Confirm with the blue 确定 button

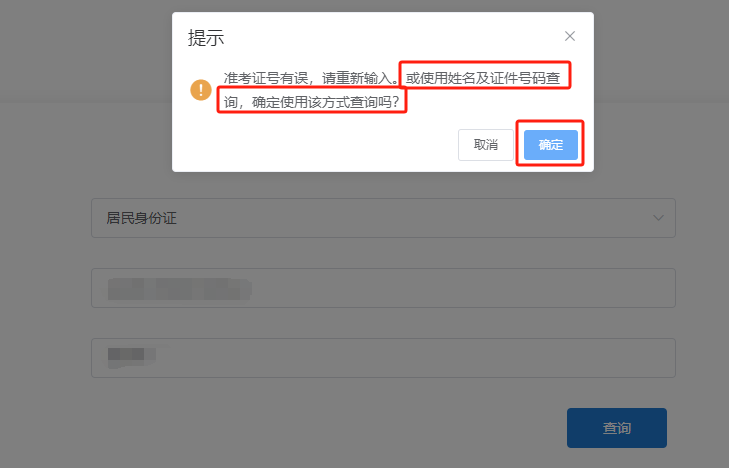[550, 145]
